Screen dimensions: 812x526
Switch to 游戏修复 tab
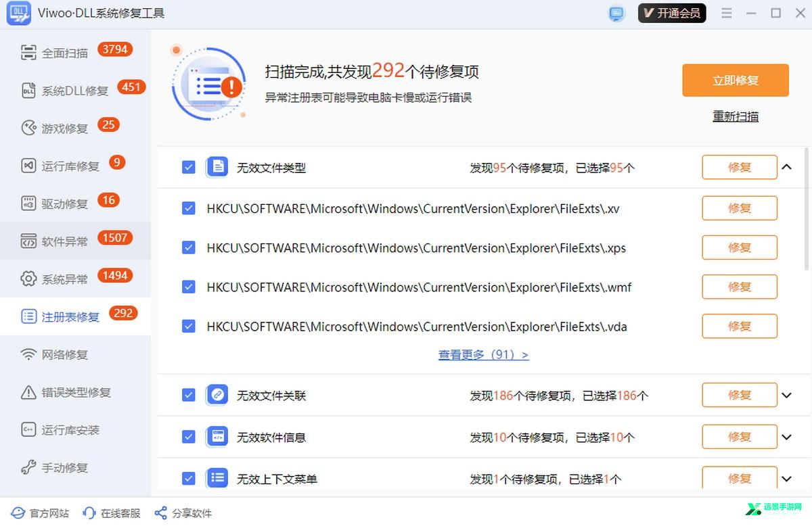point(75,128)
